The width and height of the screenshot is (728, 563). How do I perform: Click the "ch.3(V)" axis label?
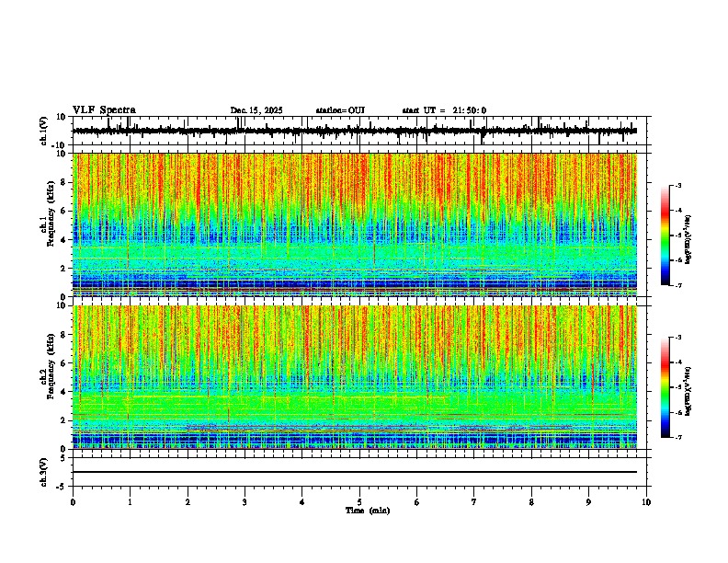pos(43,473)
